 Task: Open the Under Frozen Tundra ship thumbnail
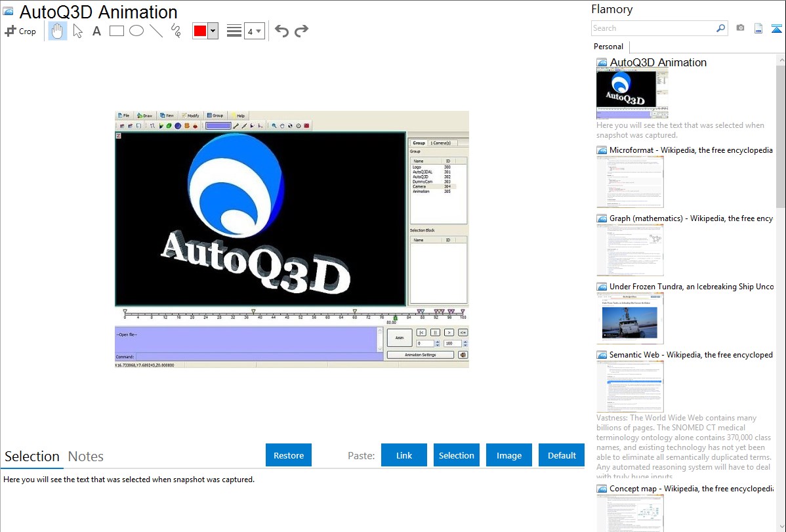[x=630, y=318]
